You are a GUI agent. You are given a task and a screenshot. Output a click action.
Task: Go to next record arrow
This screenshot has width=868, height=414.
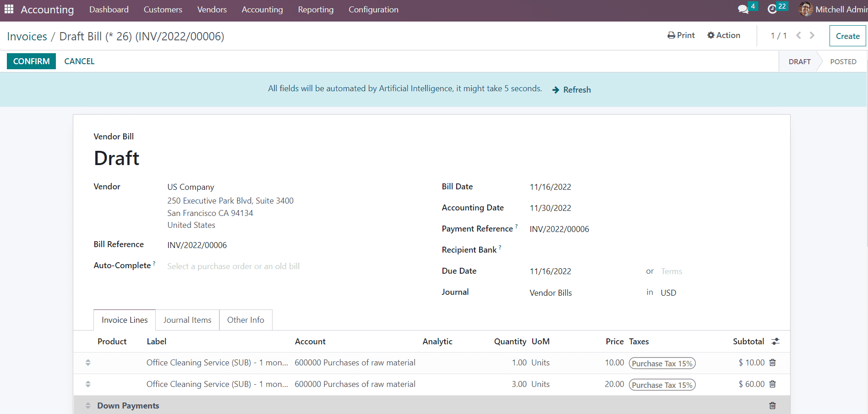812,36
